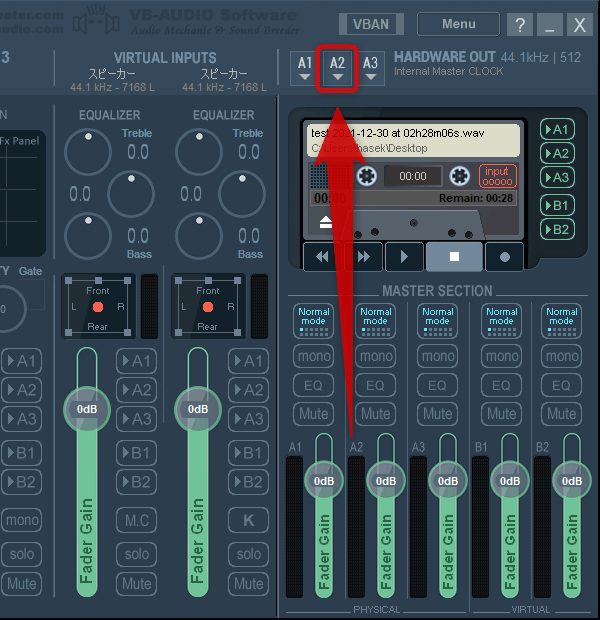This screenshot has width=600, height=620.
Task: Route recorder playback to B1
Action: (x=557, y=205)
